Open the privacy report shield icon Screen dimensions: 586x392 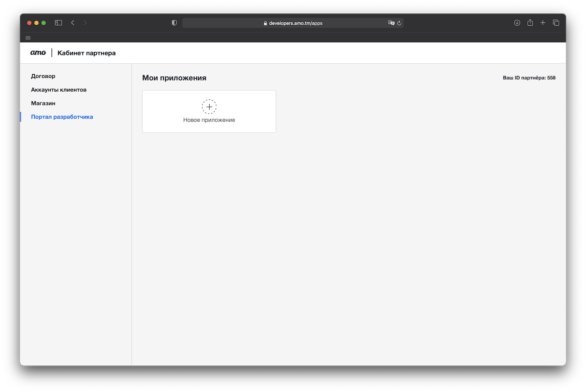point(174,23)
